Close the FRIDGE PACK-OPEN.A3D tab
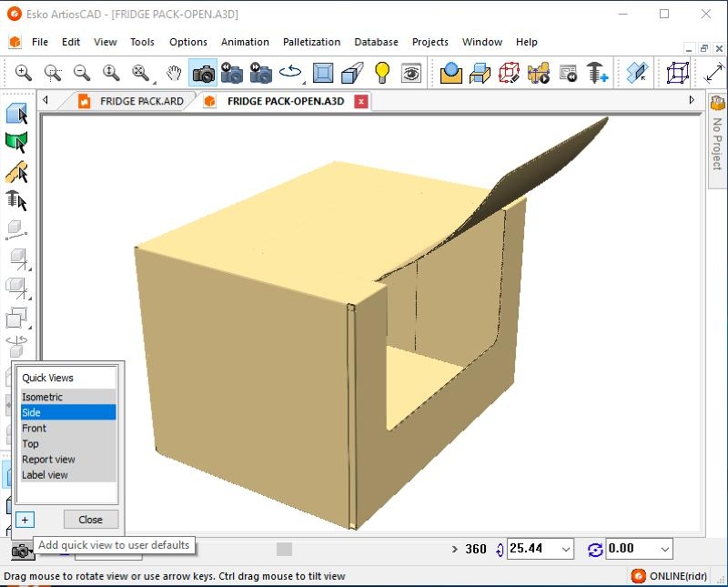This screenshot has width=728, height=587. click(361, 101)
